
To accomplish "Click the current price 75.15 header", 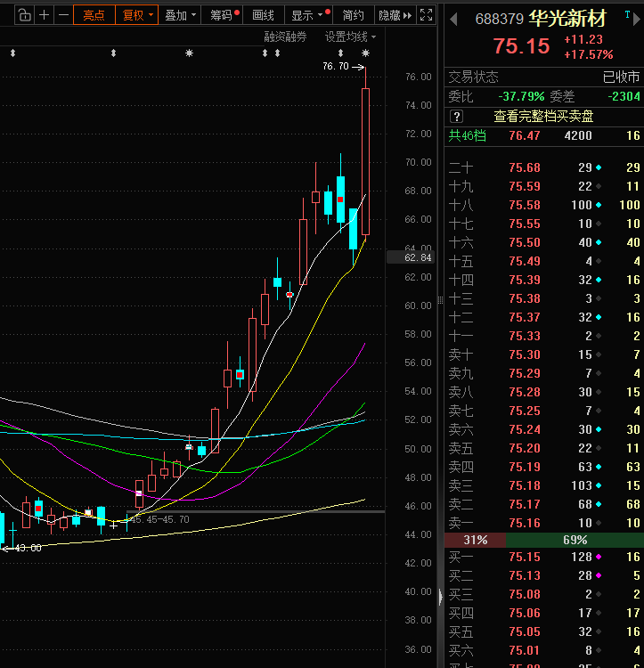I will tap(521, 46).
